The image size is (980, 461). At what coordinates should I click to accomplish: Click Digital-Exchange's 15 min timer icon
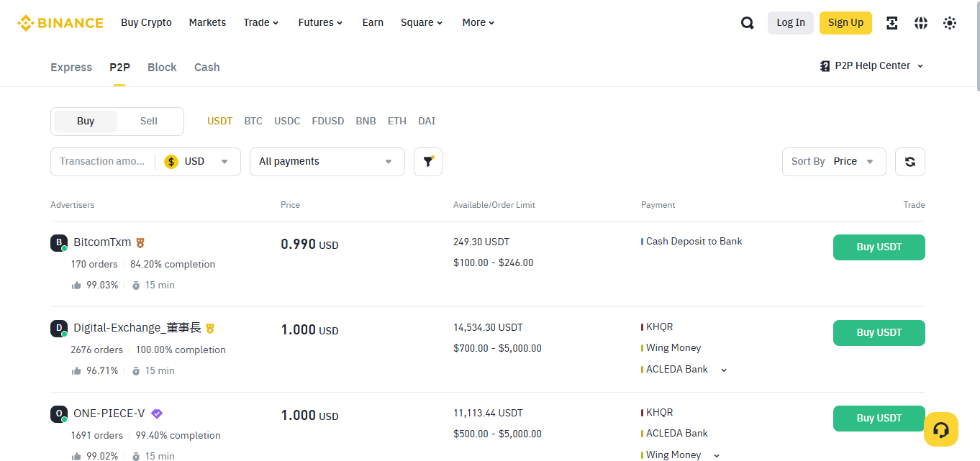pyautogui.click(x=136, y=371)
